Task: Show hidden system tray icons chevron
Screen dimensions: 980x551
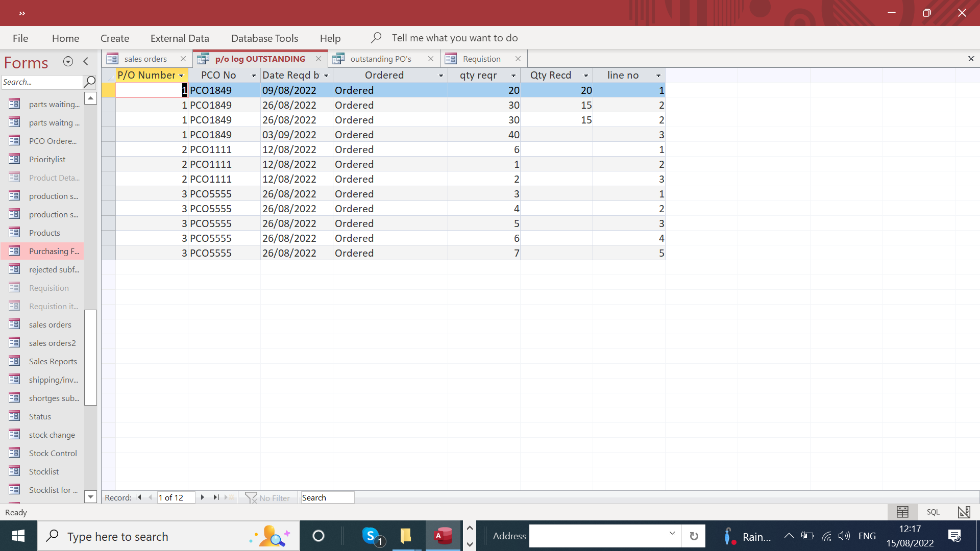Action: [x=789, y=536]
